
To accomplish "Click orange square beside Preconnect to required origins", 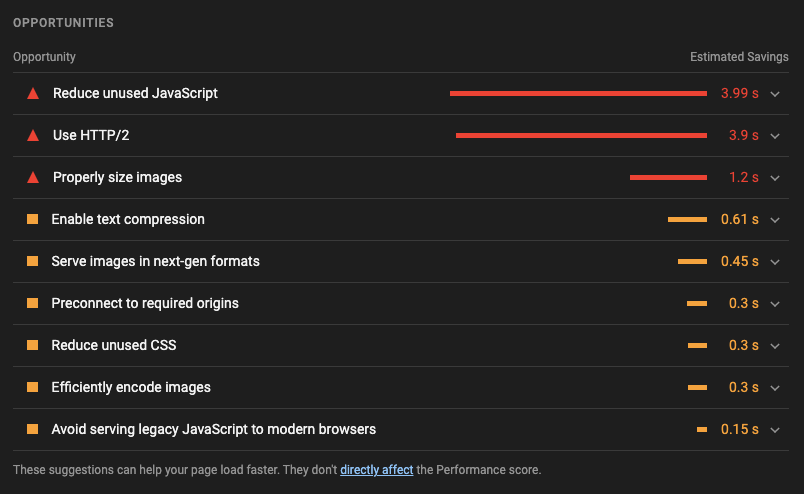I will [32, 303].
